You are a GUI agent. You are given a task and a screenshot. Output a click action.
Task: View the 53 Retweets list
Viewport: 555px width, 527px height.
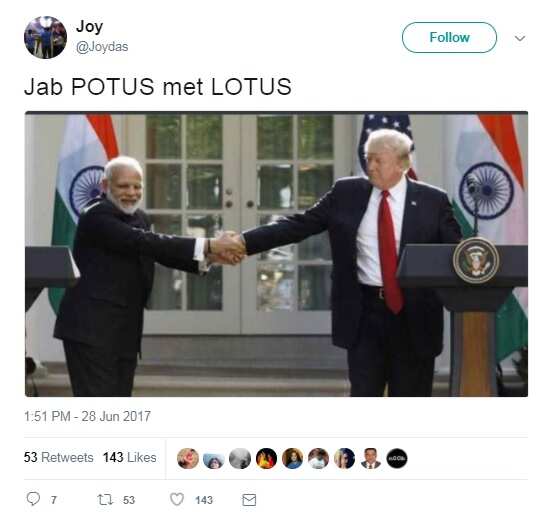(x=58, y=457)
